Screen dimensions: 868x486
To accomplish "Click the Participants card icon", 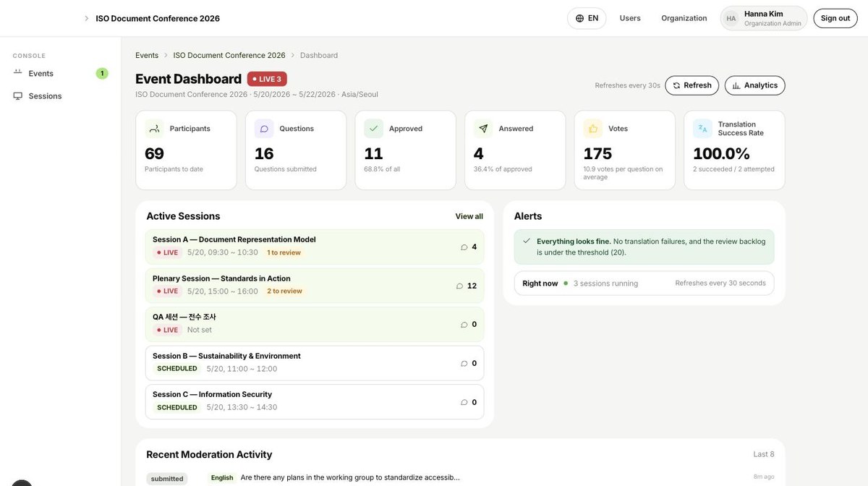I will 154,129.
